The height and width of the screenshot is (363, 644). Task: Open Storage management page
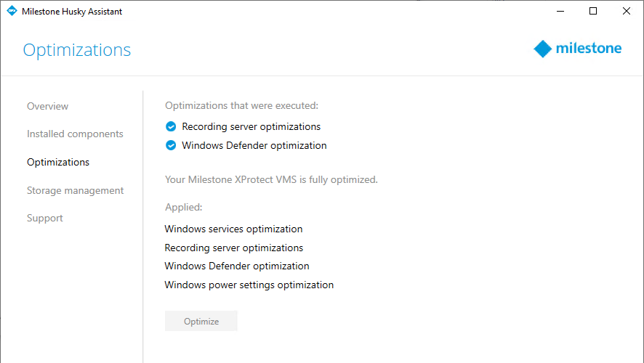pos(75,190)
